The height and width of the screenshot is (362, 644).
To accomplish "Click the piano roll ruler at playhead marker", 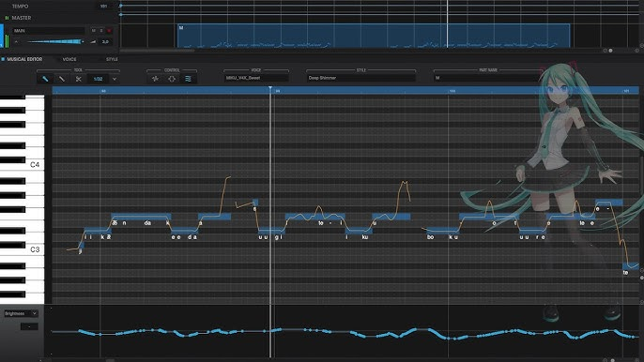I will click(270, 90).
